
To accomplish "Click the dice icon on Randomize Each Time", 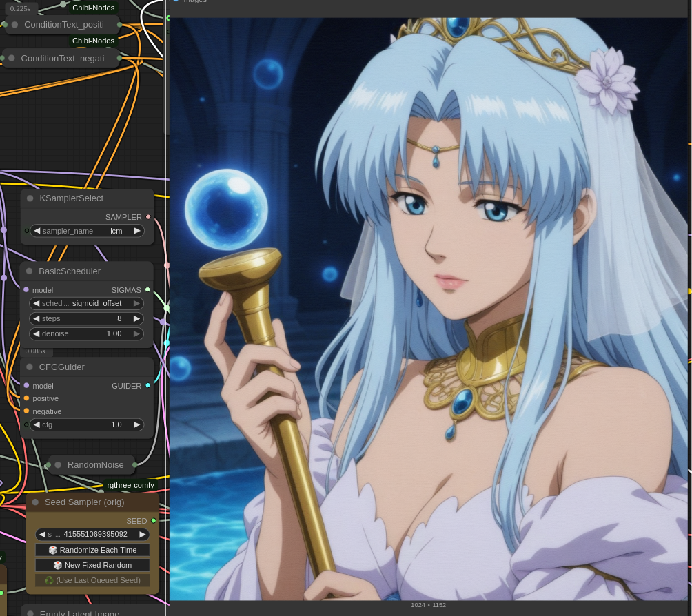I will pyautogui.click(x=53, y=551).
